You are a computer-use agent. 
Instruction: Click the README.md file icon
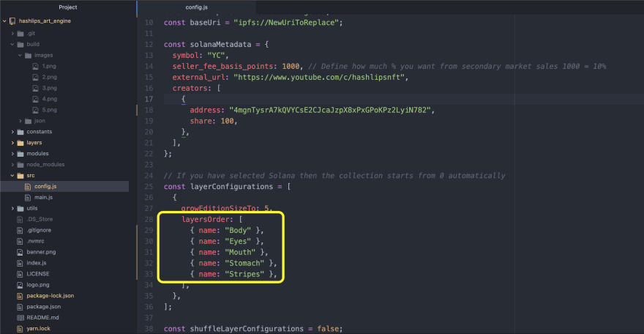[x=20, y=318]
